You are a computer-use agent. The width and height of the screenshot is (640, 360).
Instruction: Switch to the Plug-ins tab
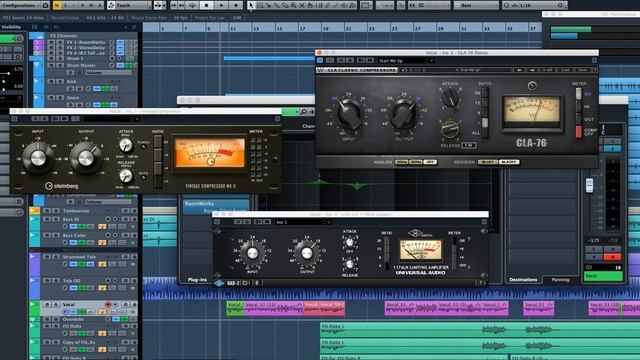coord(198,280)
